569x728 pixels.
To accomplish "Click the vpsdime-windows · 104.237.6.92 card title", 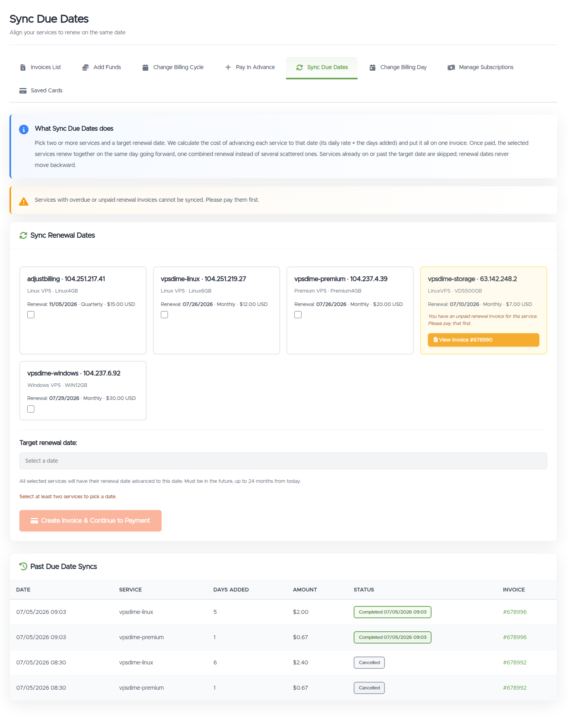I will coord(74,373).
